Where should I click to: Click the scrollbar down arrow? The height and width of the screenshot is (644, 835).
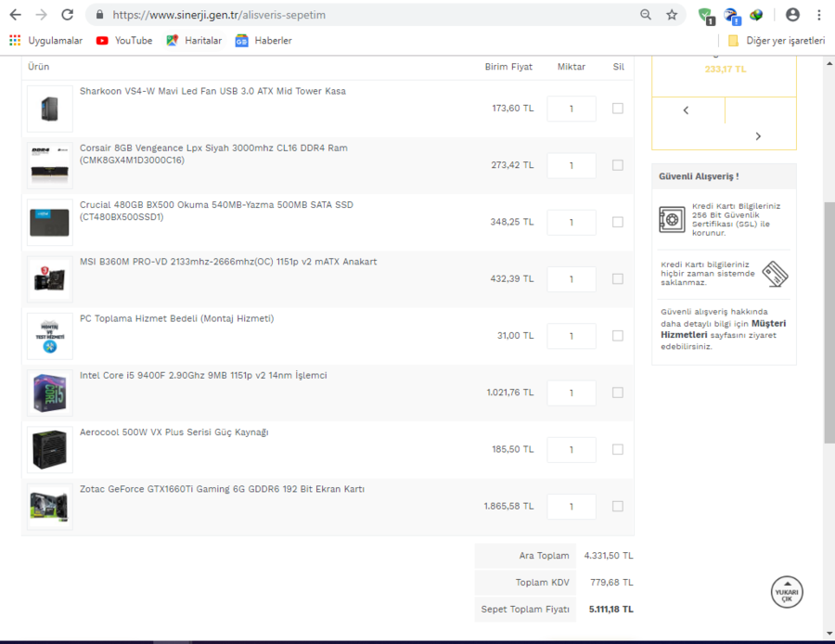(829, 634)
